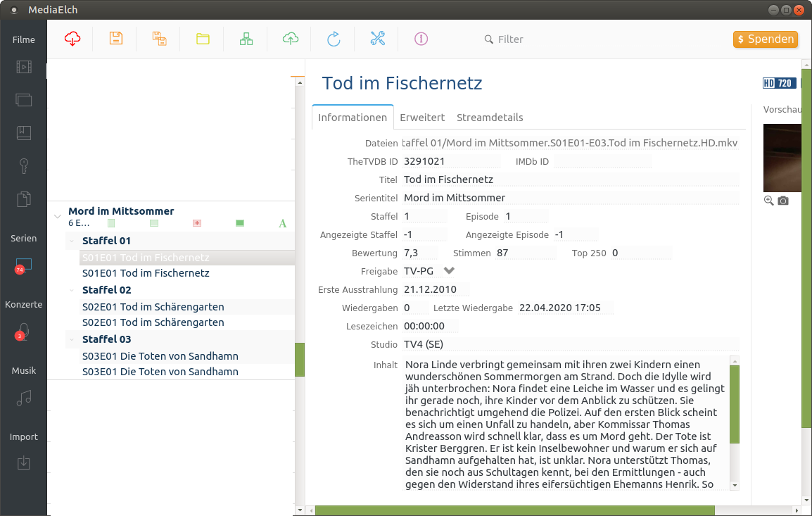Click the Dateien file path text

pos(570,143)
